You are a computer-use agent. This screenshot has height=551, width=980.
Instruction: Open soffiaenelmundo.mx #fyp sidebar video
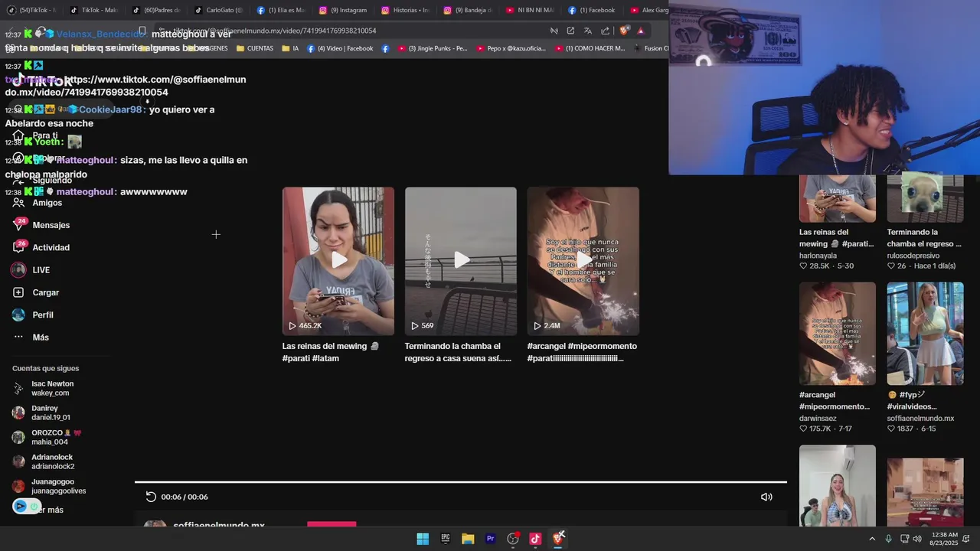click(926, 333)
